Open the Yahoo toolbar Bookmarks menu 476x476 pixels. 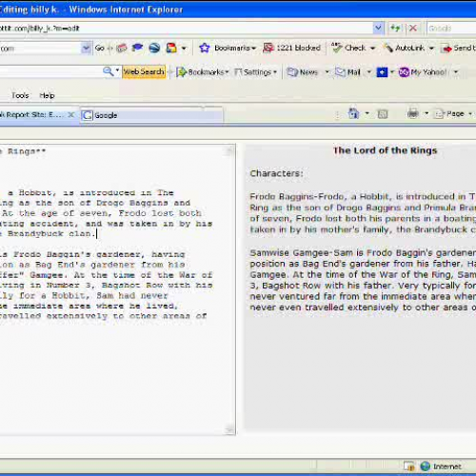[203, 72]
